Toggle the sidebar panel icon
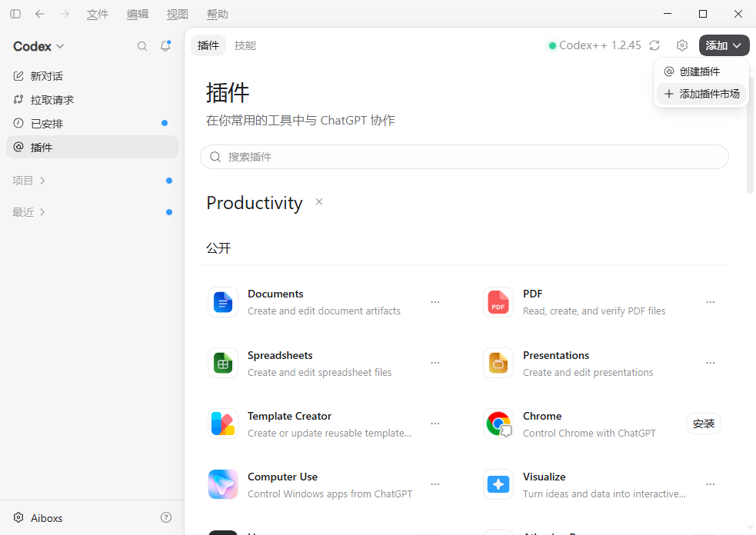756x535 pixels. tap(15, 14)
